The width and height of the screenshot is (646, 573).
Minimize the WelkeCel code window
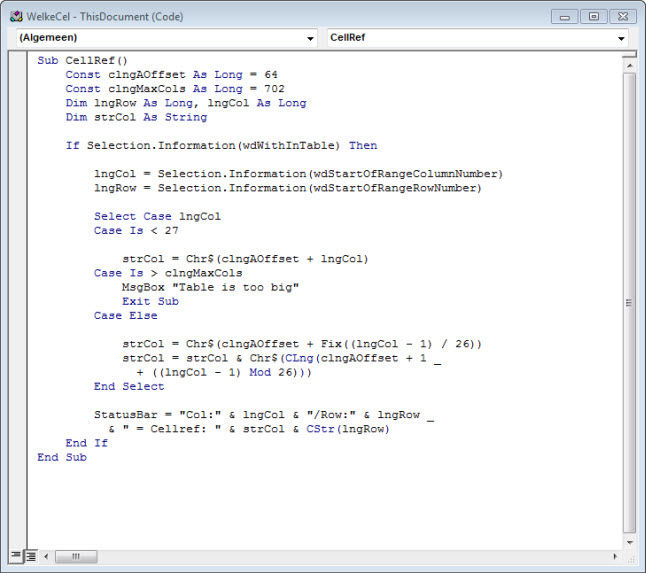pos(564,17)
